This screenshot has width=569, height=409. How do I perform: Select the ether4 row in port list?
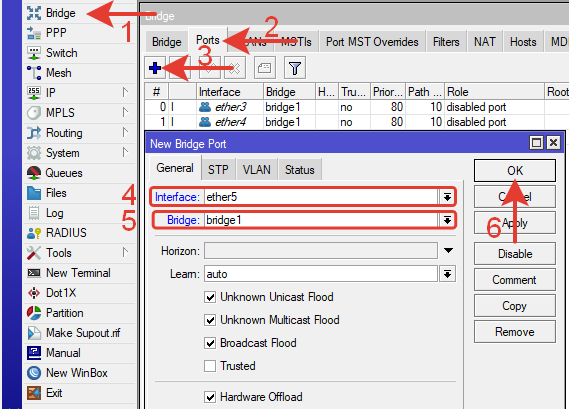pos(356,122)
